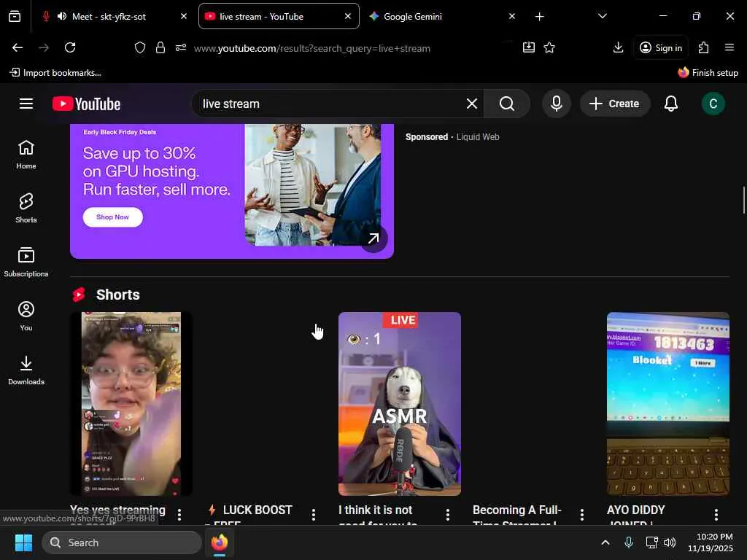Open the You page in sidebar
This screenshot has width=747, height=560.
[26, 316]
